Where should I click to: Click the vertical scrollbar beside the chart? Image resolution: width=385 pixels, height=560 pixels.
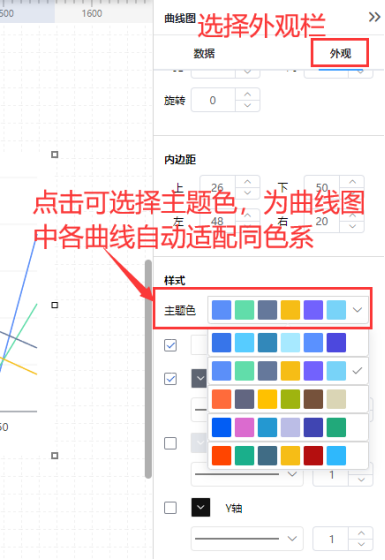coord(148,369)
